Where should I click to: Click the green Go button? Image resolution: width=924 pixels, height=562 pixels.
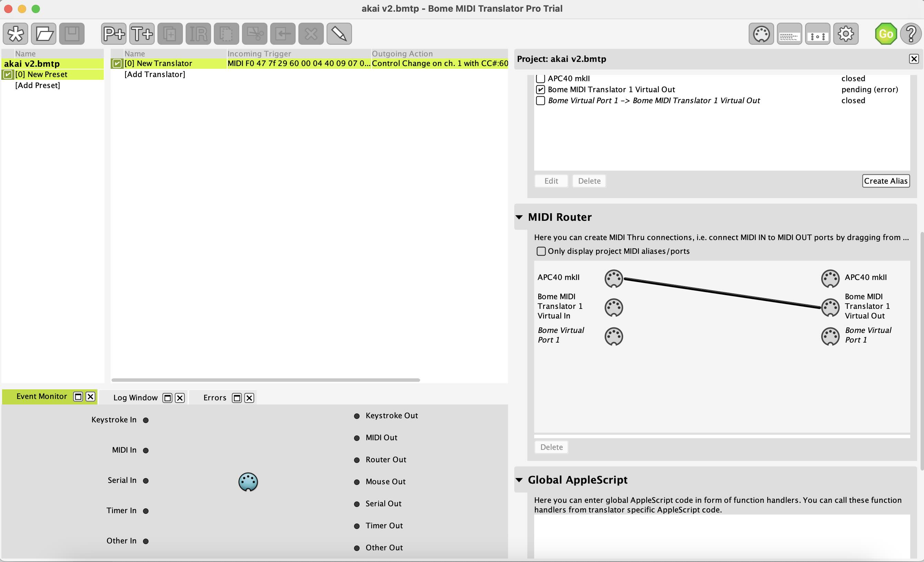click(x=886, y=34)
